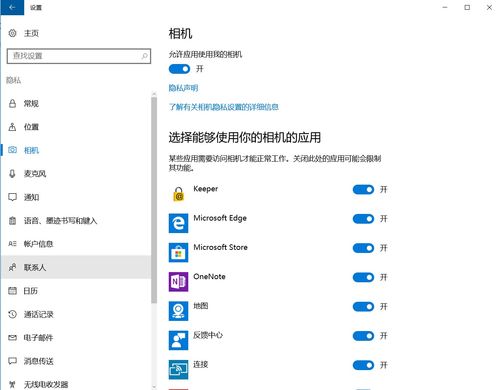Image resolution: width=500 pixels, height=390 pixels.
Task: Open 日历 privacy settings
Action: [76, 291]
